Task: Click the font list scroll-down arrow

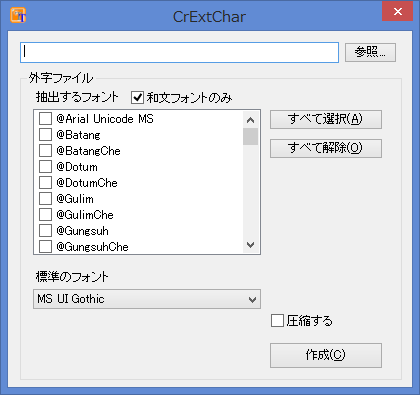Action: [251, 245]
